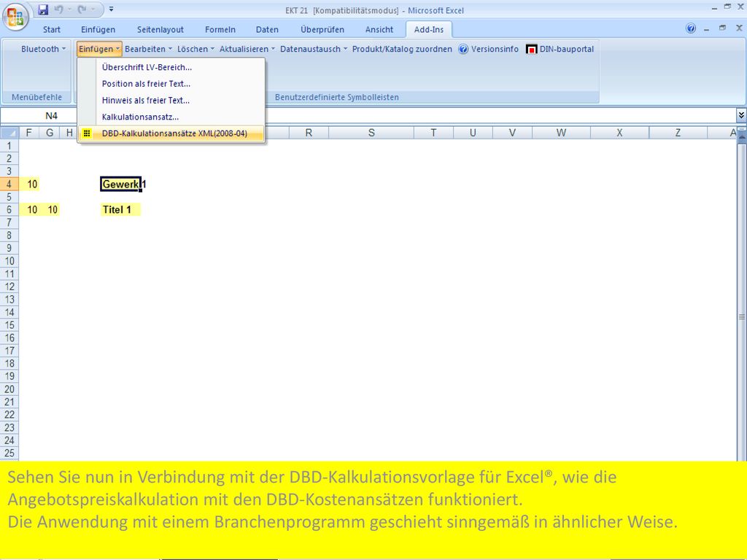Screen dimensions: 747x560
Task: Select column X header
Action: tap(619, 133)
